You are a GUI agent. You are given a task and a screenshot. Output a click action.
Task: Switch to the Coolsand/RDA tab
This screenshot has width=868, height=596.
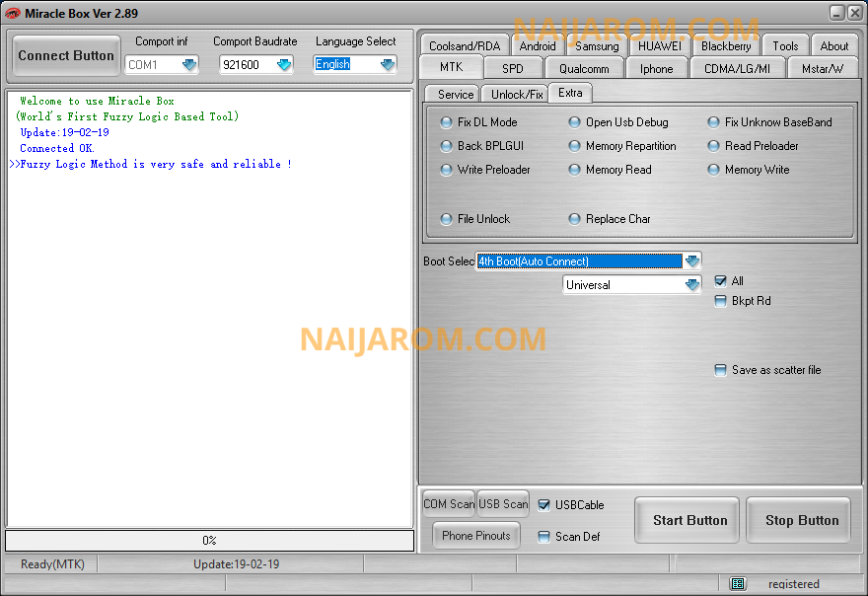pyautogui.click(x=465, y=46)
